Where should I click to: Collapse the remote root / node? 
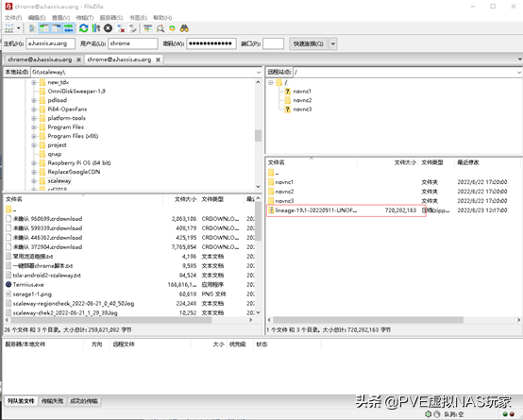[271, 82]
